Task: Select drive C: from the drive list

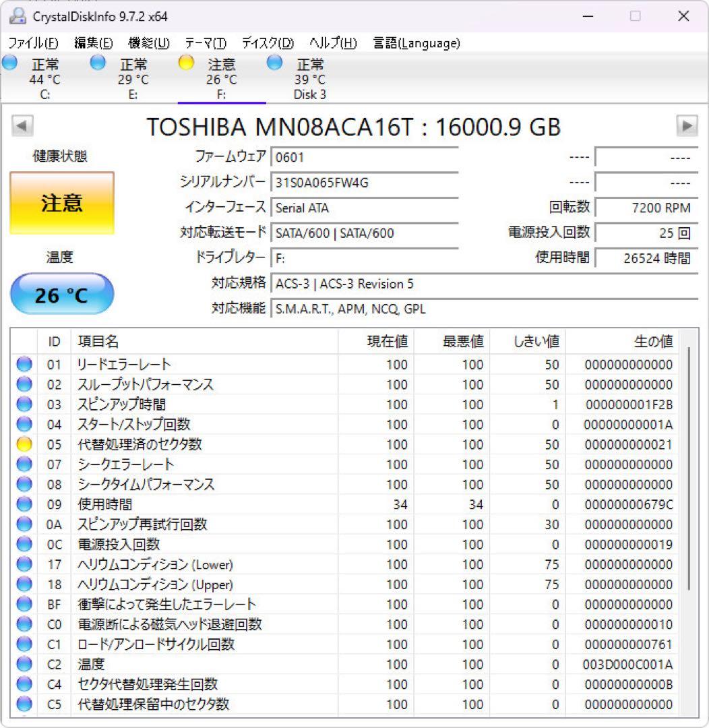Action: click(44, 76)
